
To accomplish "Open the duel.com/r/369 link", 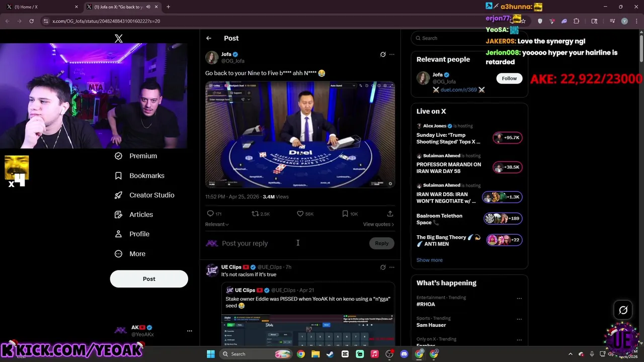I will [x=458, y=89].
